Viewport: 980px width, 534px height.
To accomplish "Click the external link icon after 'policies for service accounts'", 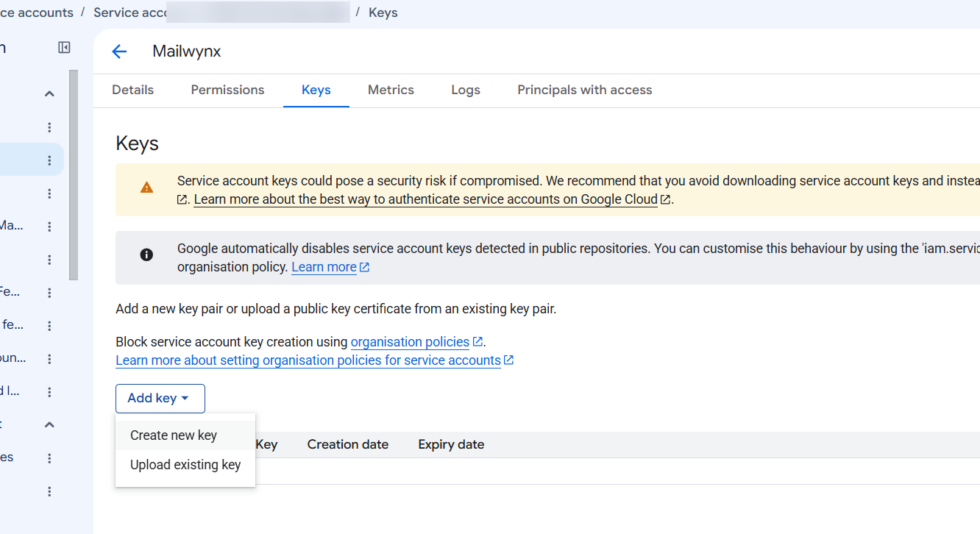I will pos(508,360).
